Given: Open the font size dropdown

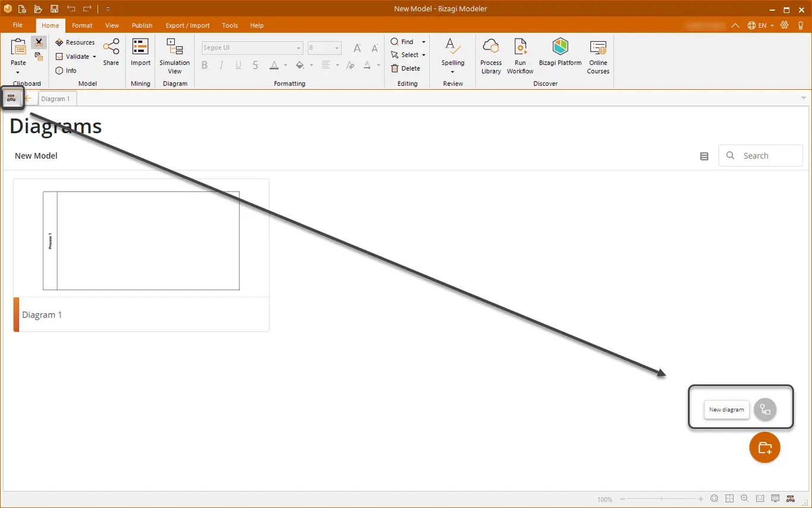Looking at the screenshot, I should 337,48.
